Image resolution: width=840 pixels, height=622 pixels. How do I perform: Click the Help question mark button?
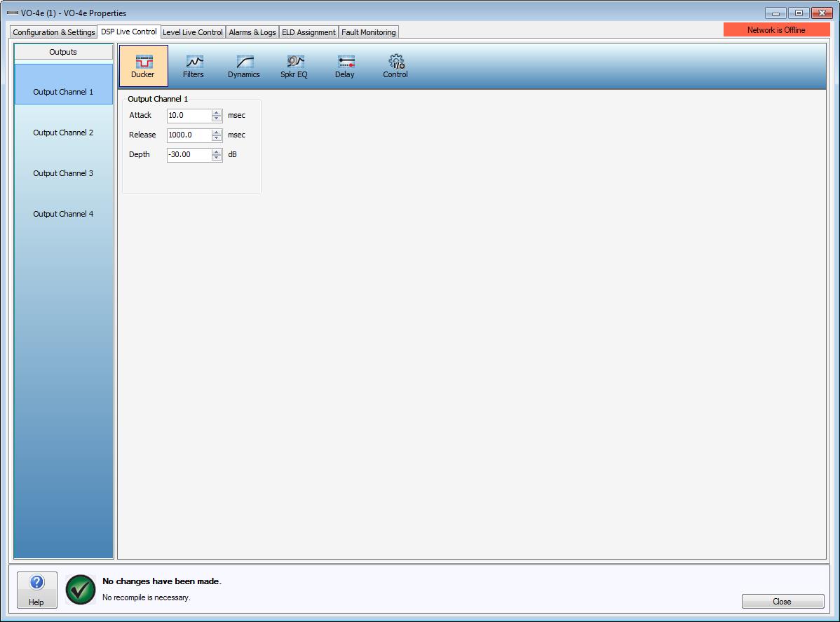point(37,590)
